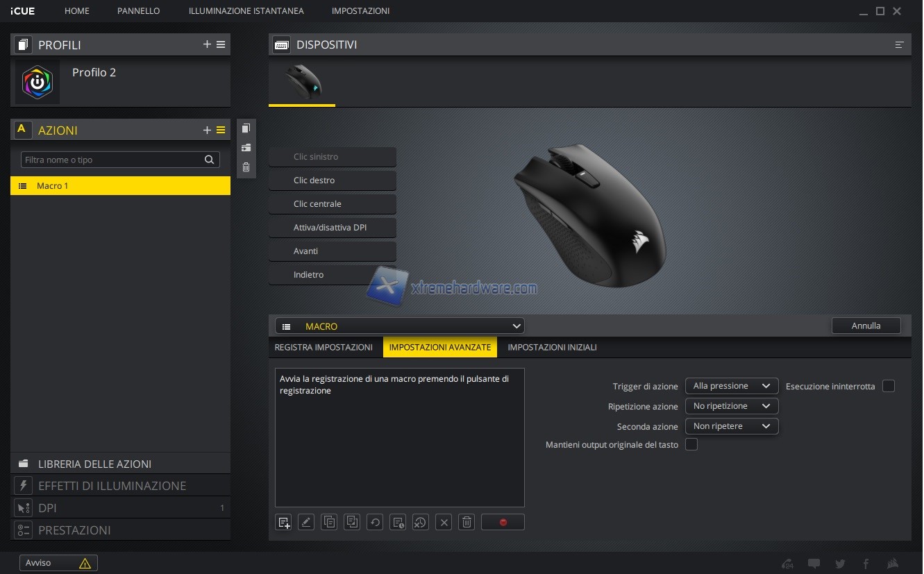Enable the Esecuzione ininterrotta checkbox
The width and height of the screenshot is (924, 574).
[x=888, y=386]
